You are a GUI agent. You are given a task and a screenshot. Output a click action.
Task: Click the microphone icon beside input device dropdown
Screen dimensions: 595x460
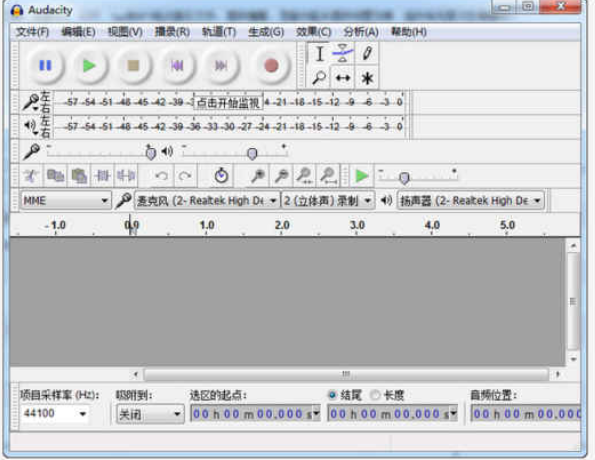click(x=123, y=200)
